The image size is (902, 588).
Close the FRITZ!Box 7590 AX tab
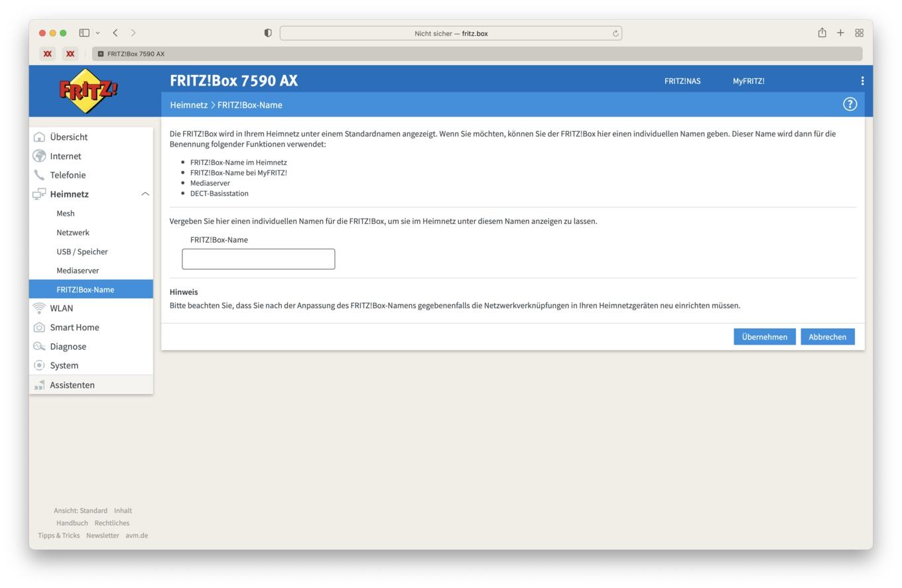coord(101,54)
